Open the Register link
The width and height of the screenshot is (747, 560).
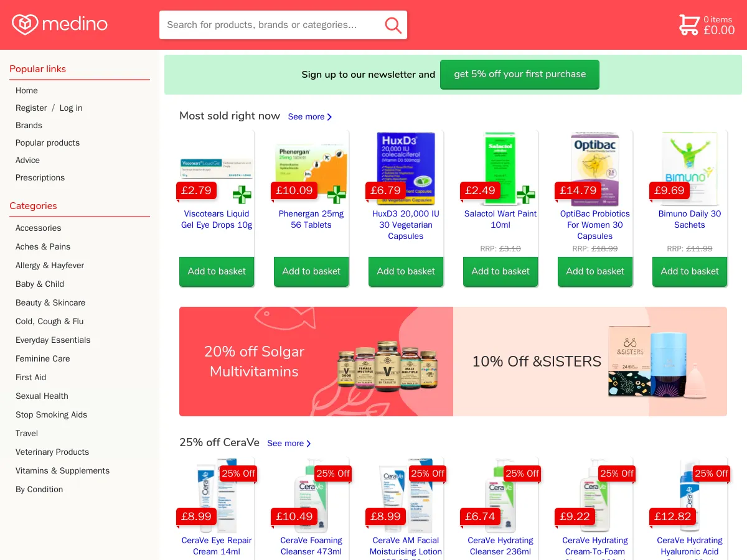click(x=31, y=108)
